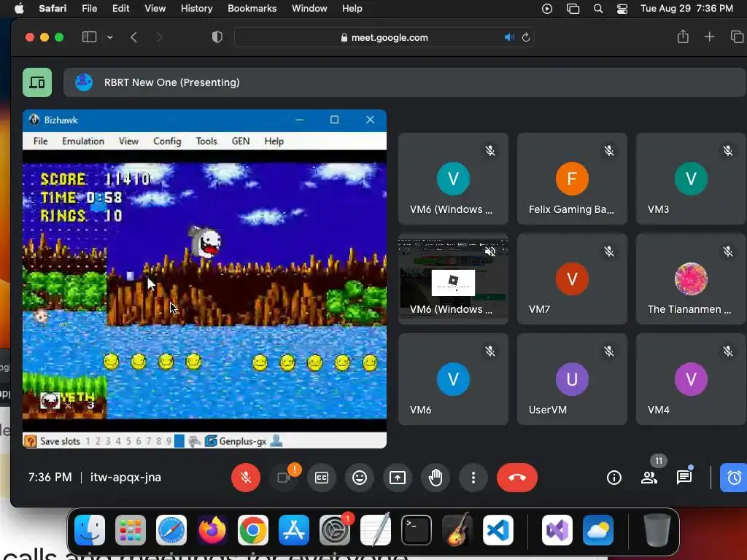Show the Safari tab overview
Image resolution: width=747 pixels, height=560 pixels.
(737, 36)
